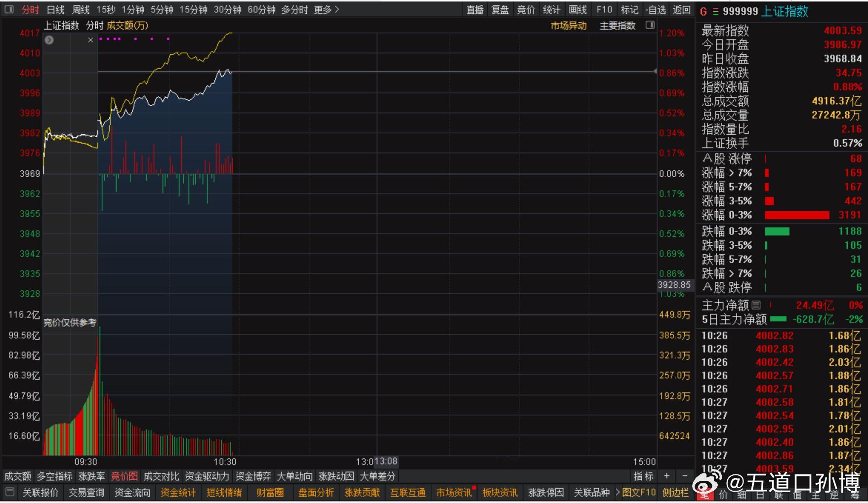Click the plus button beside 指标
868x503 pixels.
pos(666,476)
